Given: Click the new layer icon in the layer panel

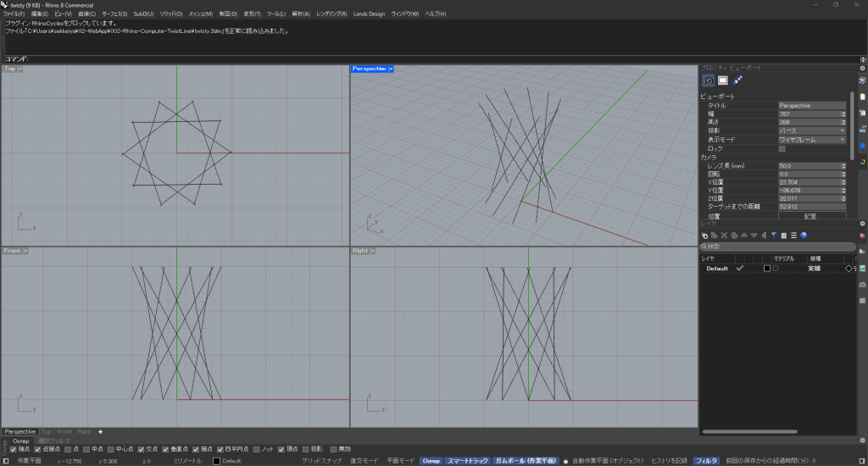Looking at the screenshot, I should tap(704, 235).
